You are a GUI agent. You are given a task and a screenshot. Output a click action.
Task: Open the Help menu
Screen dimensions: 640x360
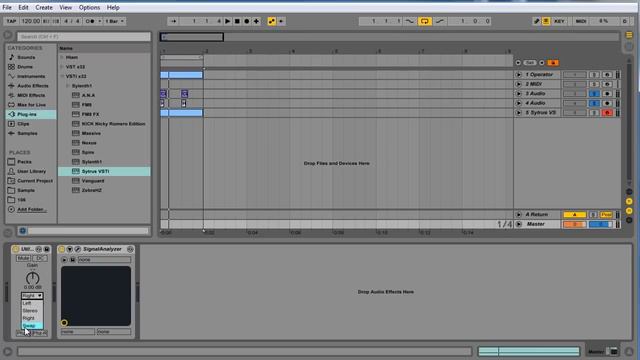(x=113, y=7)
